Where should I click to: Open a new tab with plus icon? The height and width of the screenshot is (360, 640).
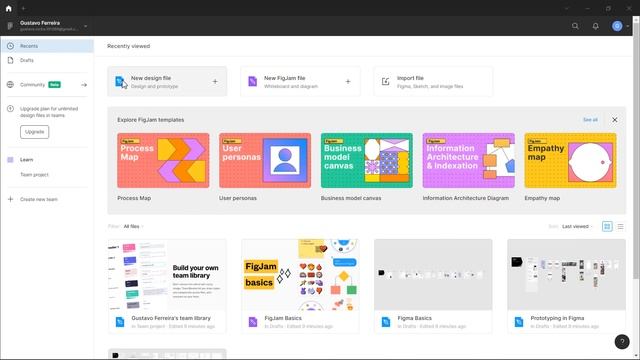click(x=23, y=8)
